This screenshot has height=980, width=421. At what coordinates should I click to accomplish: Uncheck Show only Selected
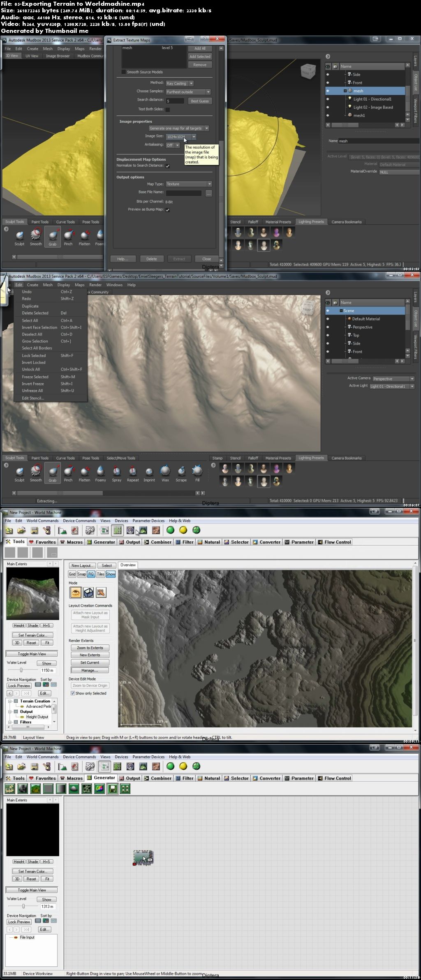click(72, 693)
